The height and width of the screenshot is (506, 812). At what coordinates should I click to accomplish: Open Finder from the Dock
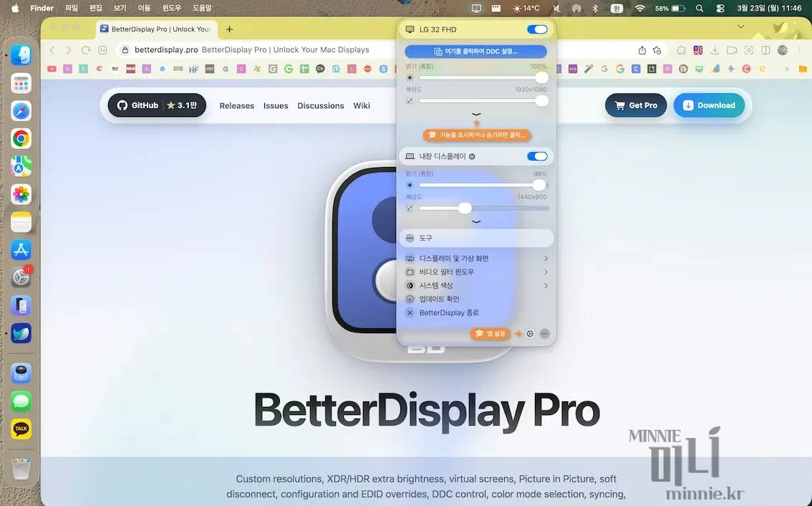(x=21, y=55)
